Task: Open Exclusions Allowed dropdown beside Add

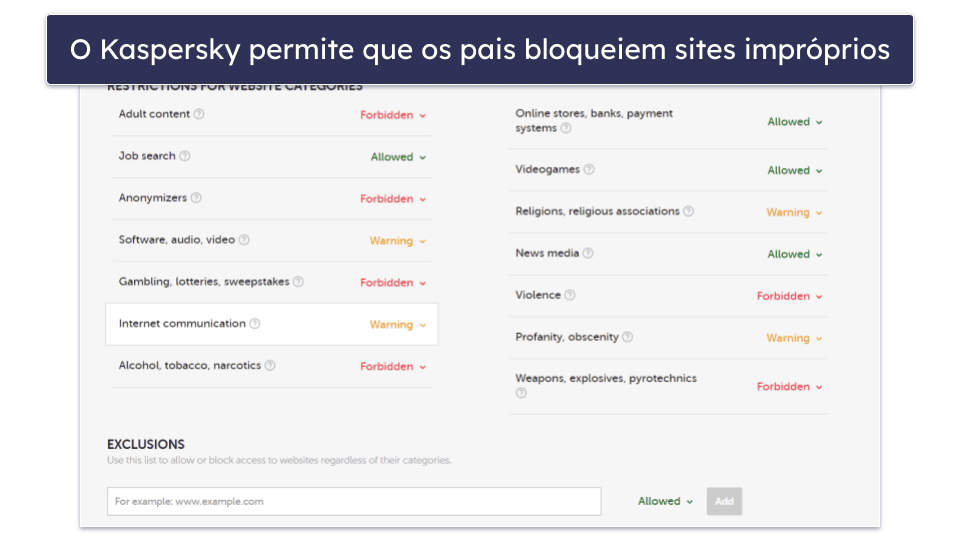Action: click(x=665, y=501)
